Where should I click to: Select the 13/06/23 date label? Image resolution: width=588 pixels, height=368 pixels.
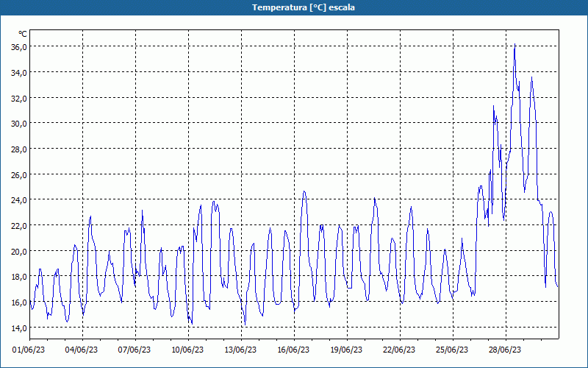click(x=240, y=350)
